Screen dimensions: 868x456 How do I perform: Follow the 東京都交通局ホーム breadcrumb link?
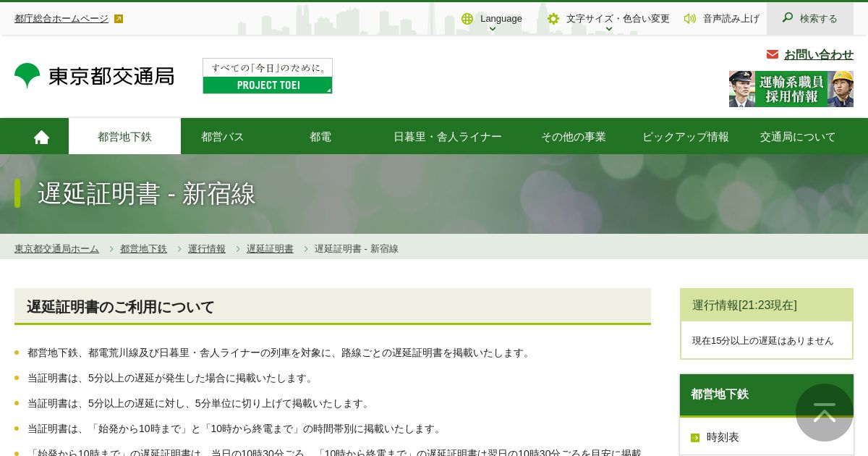coord(56,249)
